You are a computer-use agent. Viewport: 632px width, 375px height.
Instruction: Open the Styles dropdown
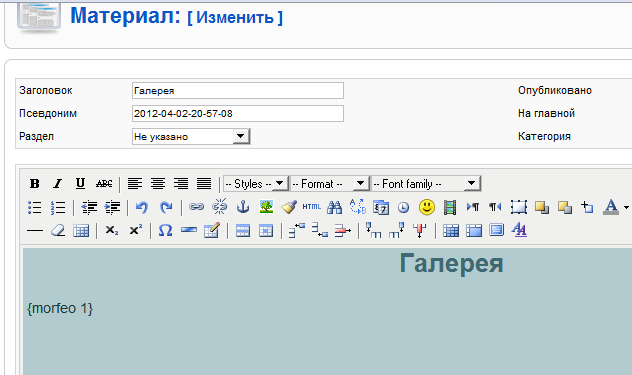(256, 184)
